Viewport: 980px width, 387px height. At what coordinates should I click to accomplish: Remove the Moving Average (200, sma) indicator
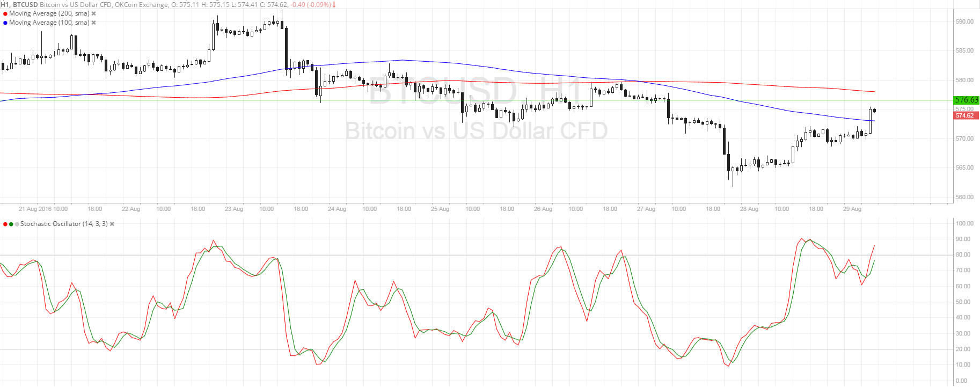tap(94, 14)
